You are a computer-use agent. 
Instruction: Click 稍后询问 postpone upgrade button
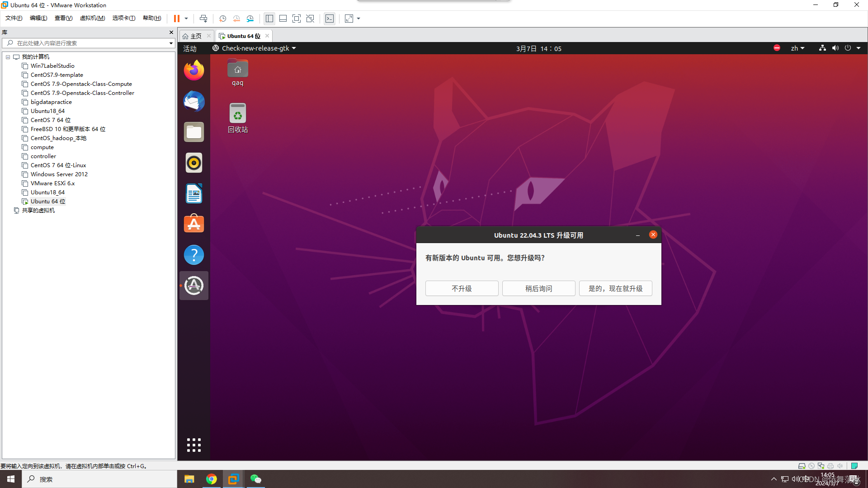[538, 288]
